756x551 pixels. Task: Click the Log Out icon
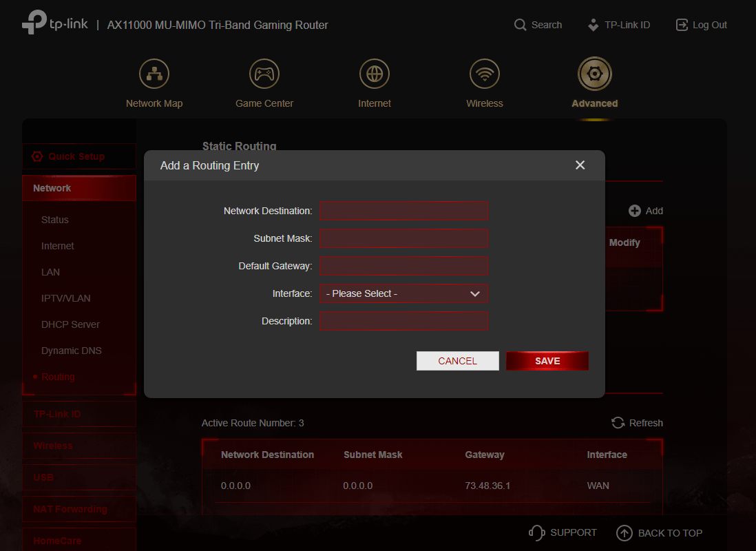tap(682, 25)
